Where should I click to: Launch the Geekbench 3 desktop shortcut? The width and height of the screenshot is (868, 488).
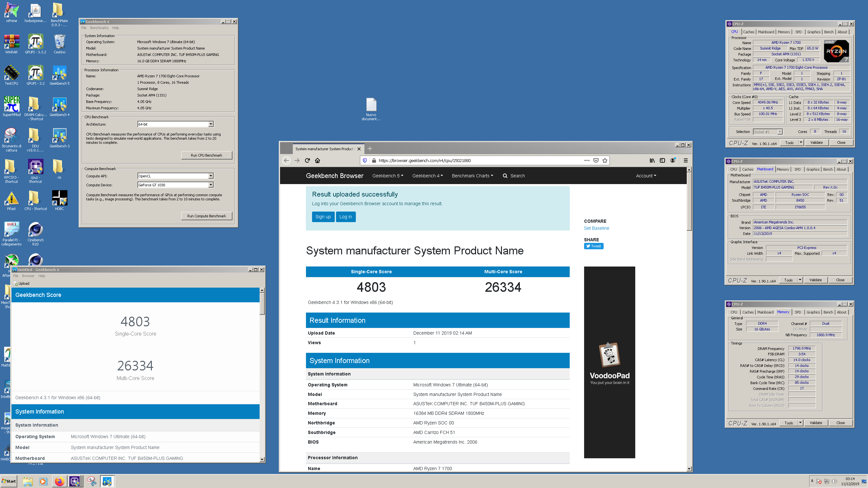coord(59,138)
